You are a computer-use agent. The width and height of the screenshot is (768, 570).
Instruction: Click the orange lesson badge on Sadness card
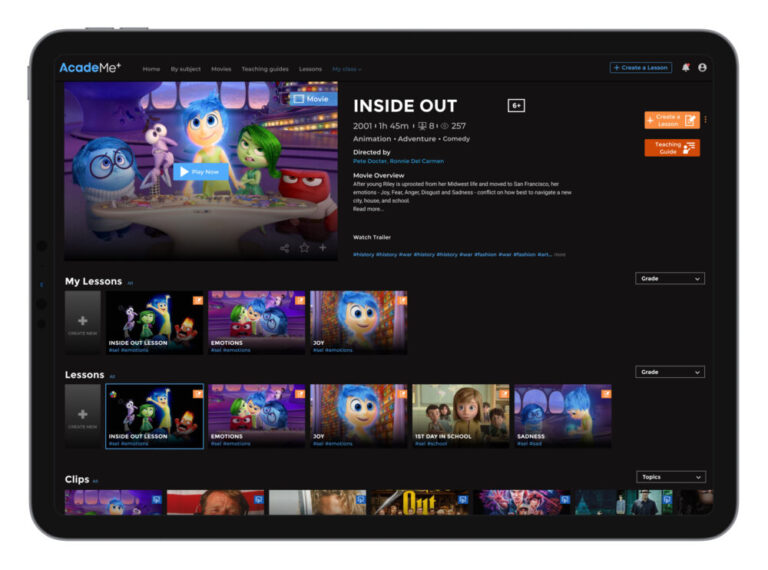coord(606,394)
